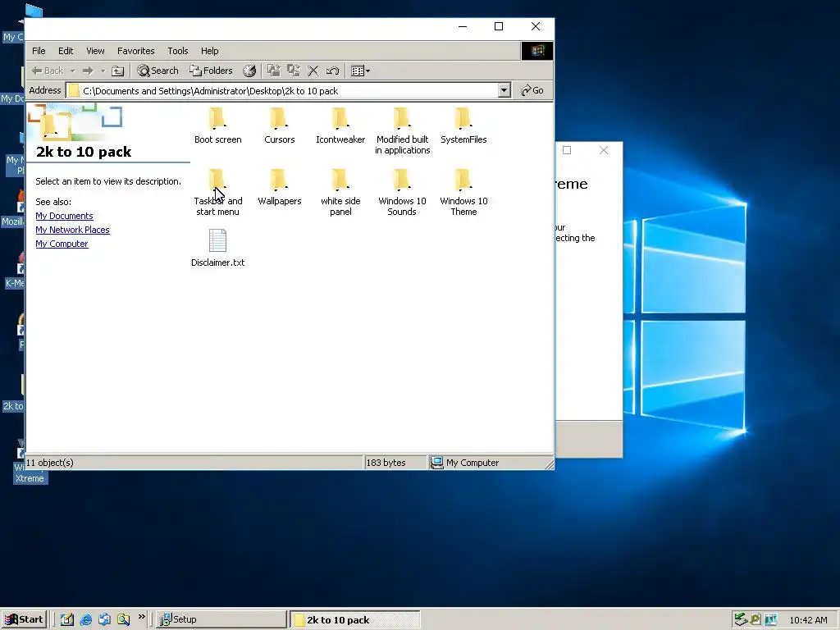
Task: Select the Wallpapers folder
Action: pos(279,188)
